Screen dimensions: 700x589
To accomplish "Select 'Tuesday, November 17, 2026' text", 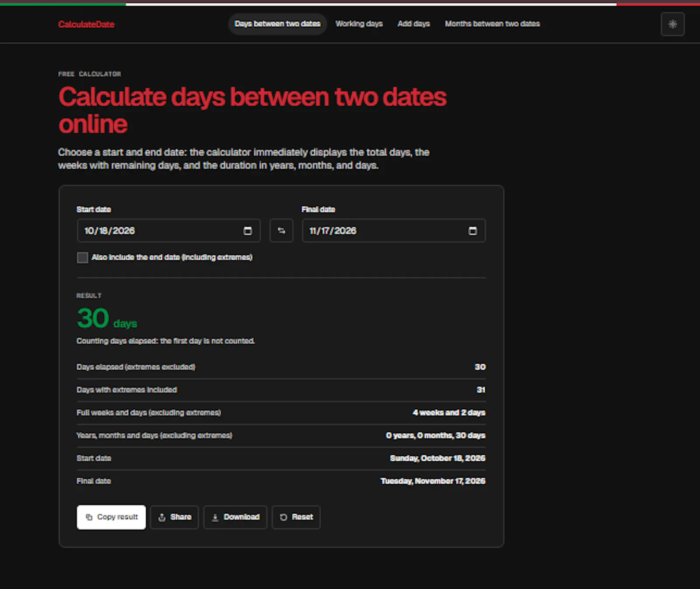I will [x=433, y=481].
